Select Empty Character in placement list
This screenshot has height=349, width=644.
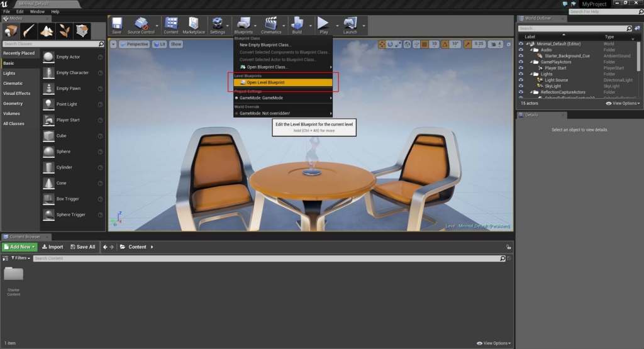(x=73, y=73)
